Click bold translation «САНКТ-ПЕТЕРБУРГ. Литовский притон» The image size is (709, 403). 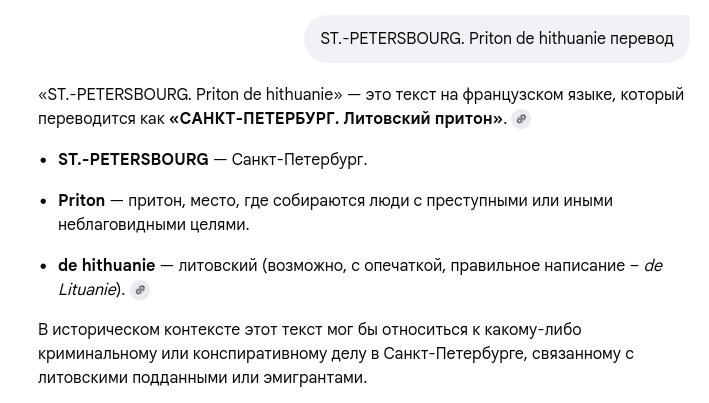[336, 119]
